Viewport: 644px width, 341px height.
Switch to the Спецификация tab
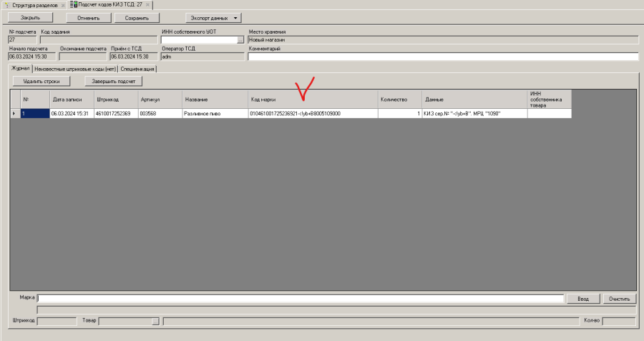tap(137, 69)
